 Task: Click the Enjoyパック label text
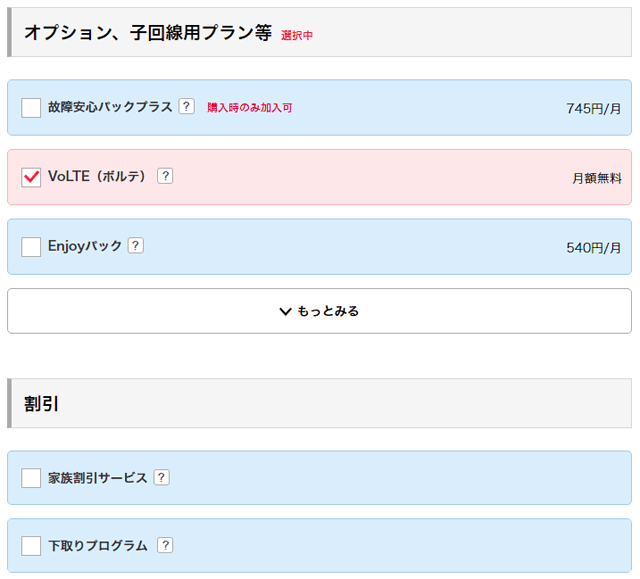click(x=85, y=246)
